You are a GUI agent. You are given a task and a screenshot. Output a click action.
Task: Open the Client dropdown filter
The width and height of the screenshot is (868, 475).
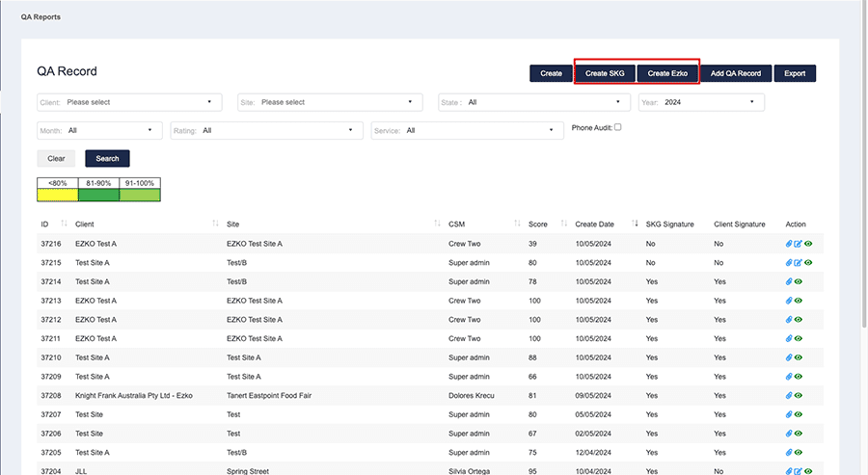tap(129, 102)
